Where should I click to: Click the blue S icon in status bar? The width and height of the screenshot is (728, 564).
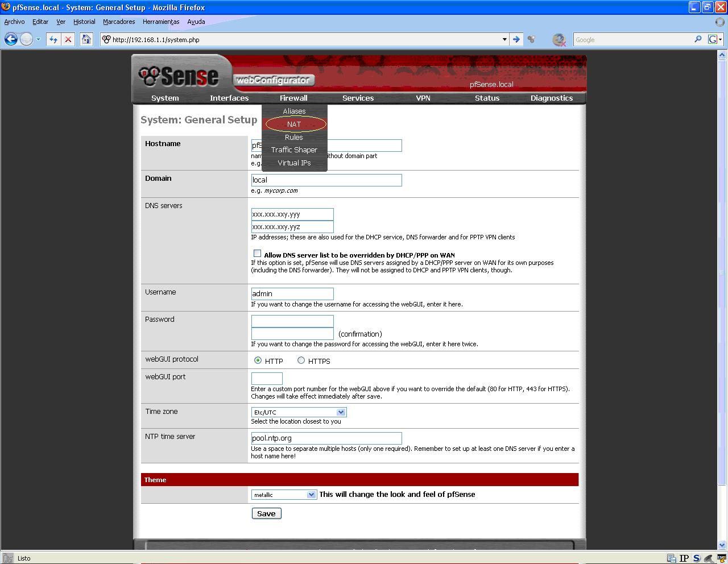697,558
